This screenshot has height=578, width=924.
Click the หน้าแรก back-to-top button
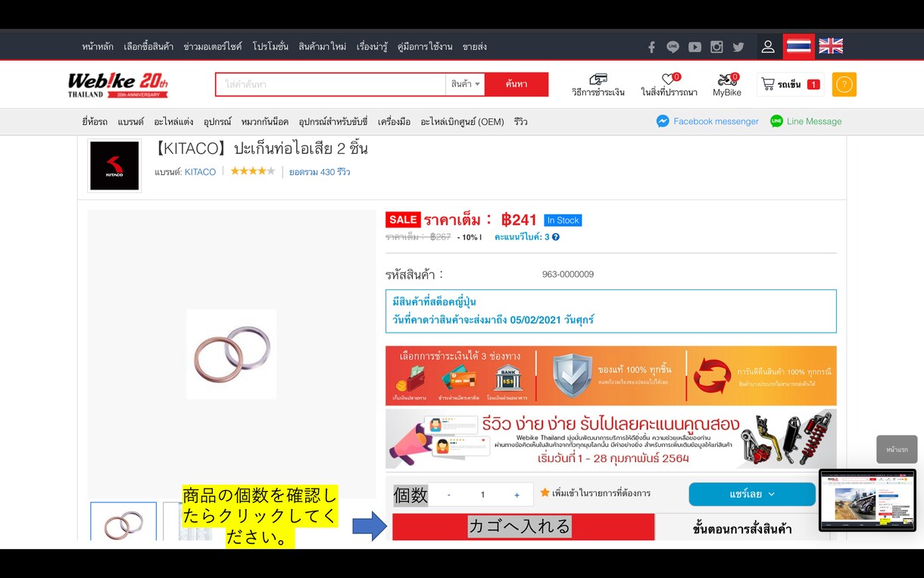click(897, 449)
